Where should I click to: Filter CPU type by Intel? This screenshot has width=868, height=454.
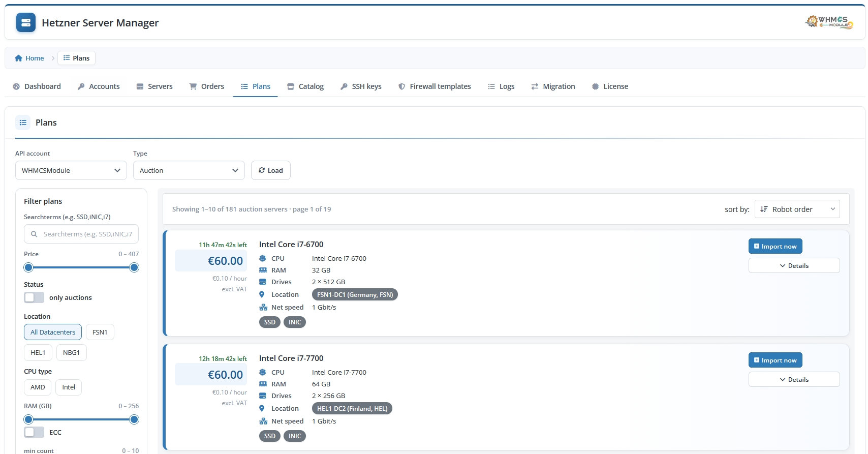point(69,387)
